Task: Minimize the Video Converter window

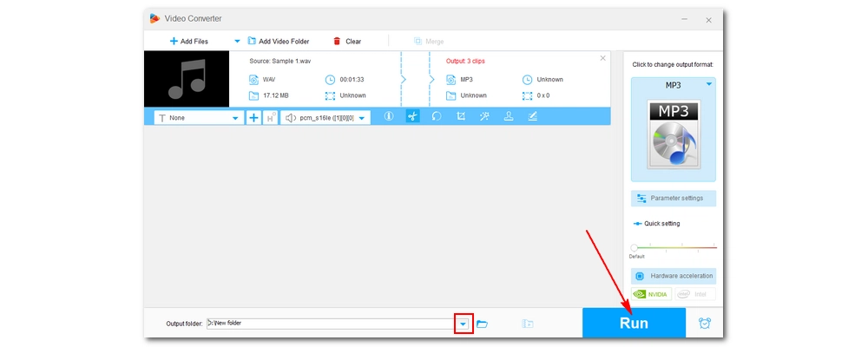Action: [x=684, y=19]
